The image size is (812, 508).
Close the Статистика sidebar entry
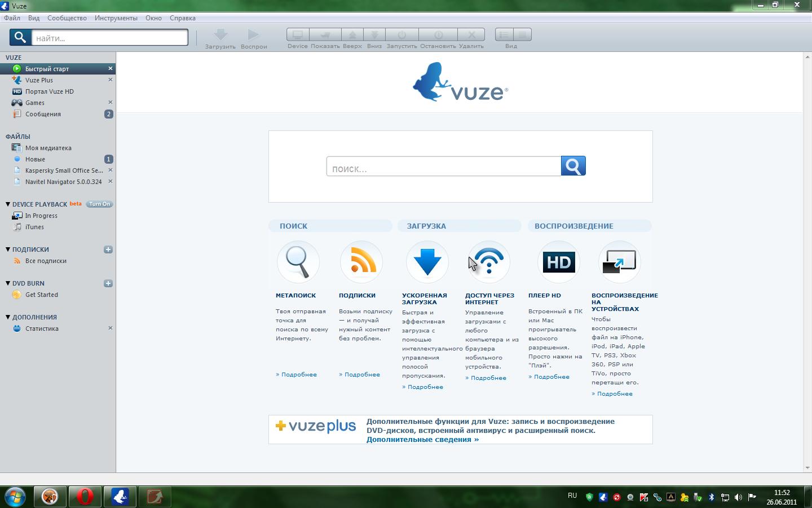pyautogui.click(x=111, y=328)
